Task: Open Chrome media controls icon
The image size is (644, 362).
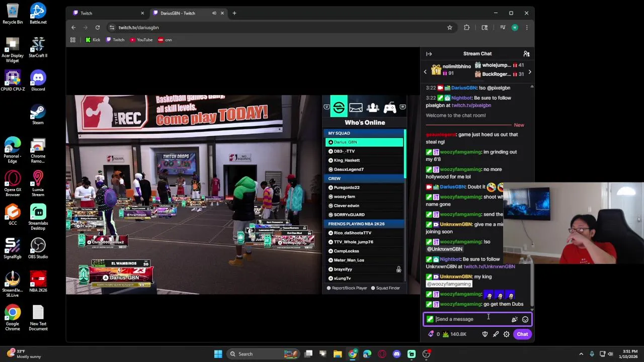Action: point(502,28)
